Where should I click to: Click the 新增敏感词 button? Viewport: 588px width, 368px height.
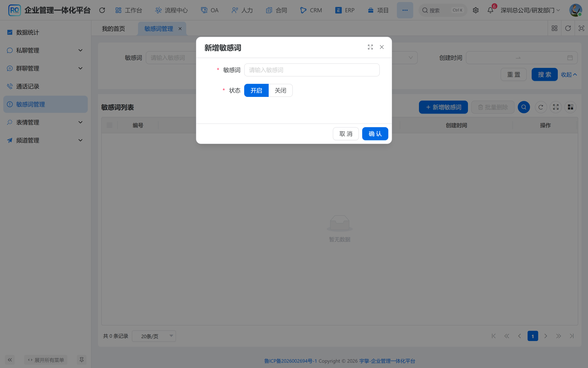[443, 107]
